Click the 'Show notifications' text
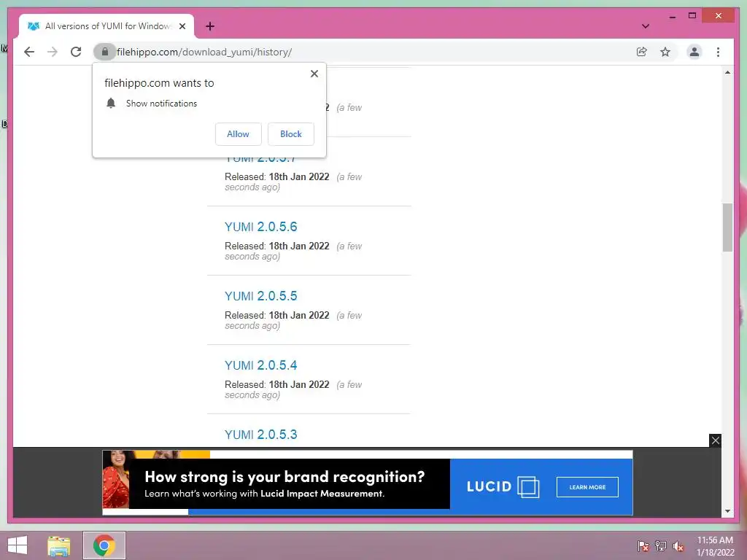747x560 pixels. click(161, 104)
